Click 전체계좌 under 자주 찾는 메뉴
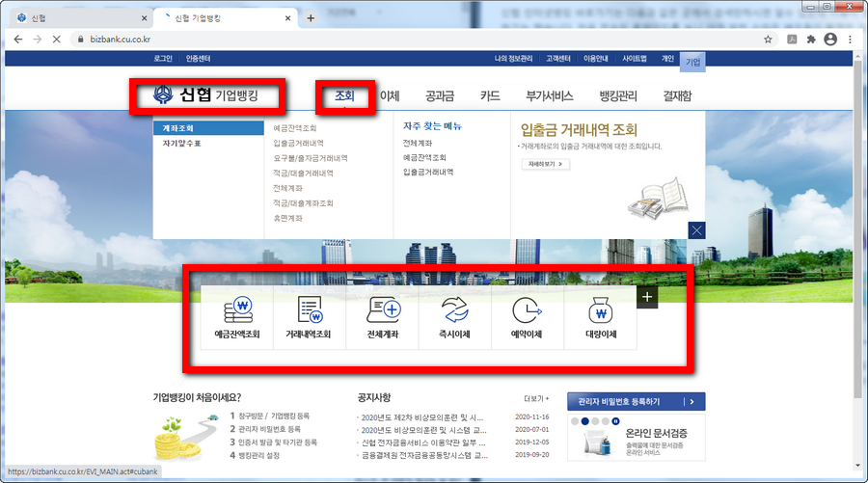 418,143
